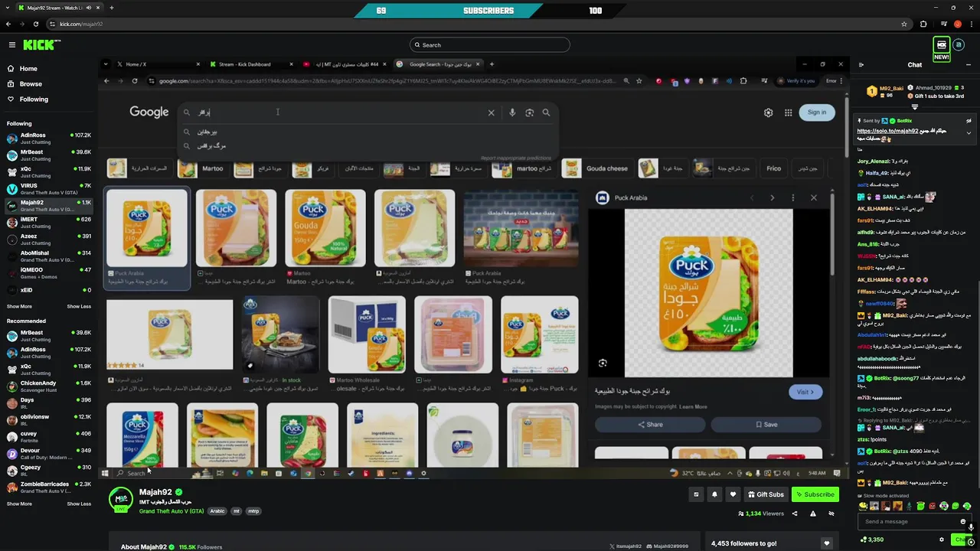Share the stream via share icon
The image size is (980, 551).
795,514
